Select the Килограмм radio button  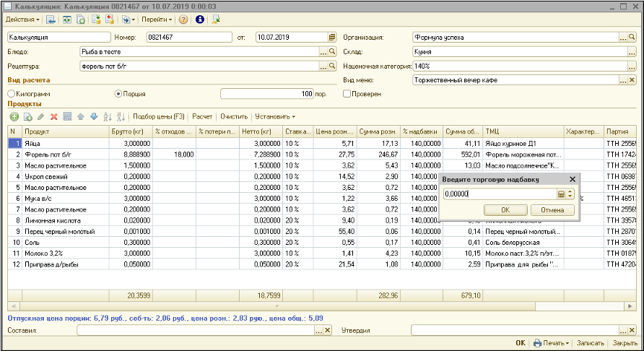tap(11, 94)
